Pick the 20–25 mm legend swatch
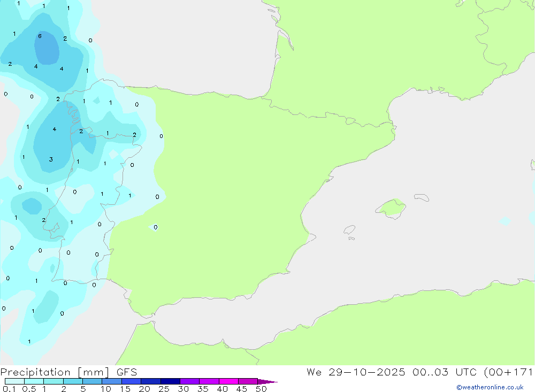 tap(151, 381)
